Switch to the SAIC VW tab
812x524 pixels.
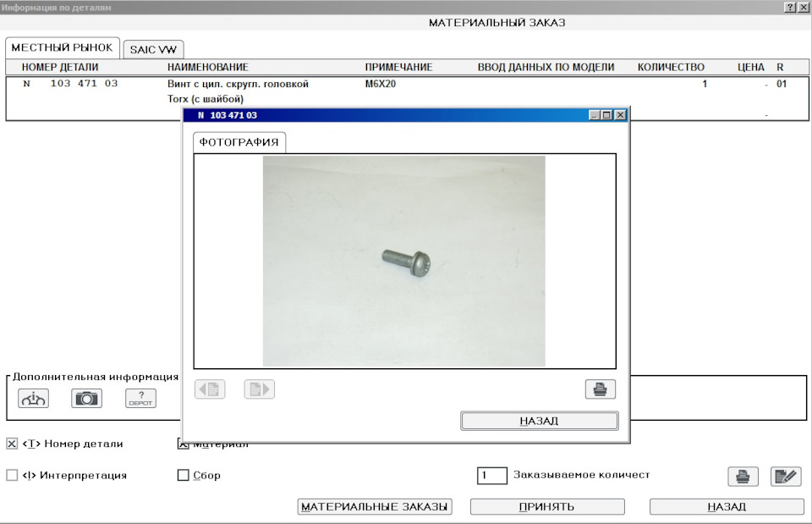click(x=154, y=48)
